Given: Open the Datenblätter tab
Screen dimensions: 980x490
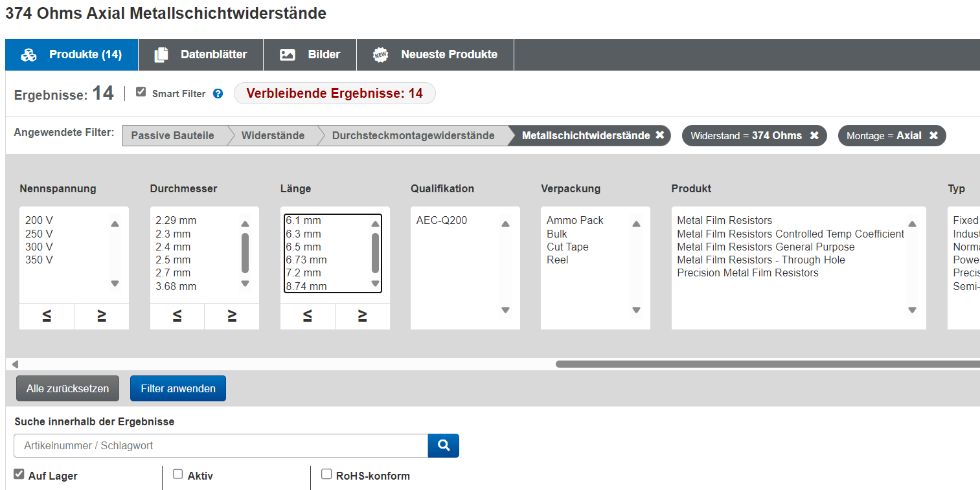Looking at the screenshot, I should [201, 54].
